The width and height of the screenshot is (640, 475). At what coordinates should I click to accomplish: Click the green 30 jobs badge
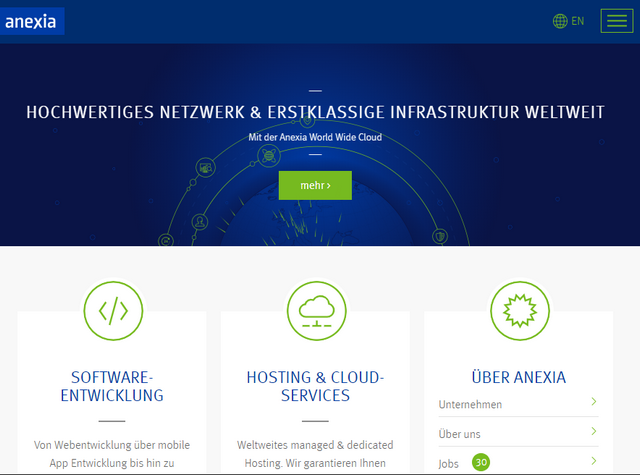[481, 462]
